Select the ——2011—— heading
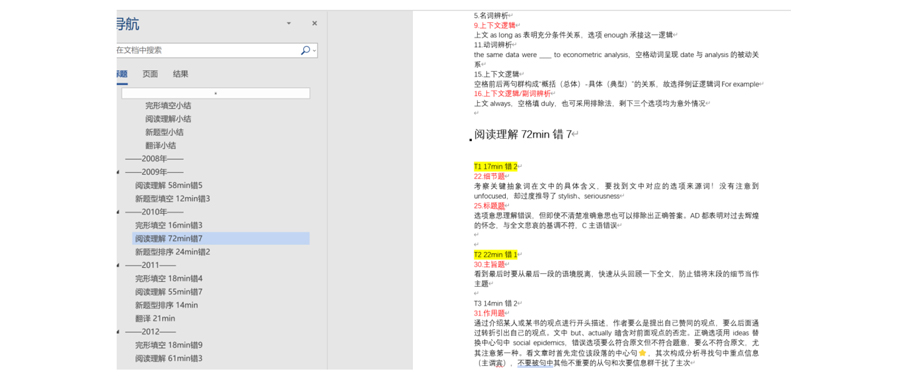This screenshot has width=900, height=383. tap(150, 265)
